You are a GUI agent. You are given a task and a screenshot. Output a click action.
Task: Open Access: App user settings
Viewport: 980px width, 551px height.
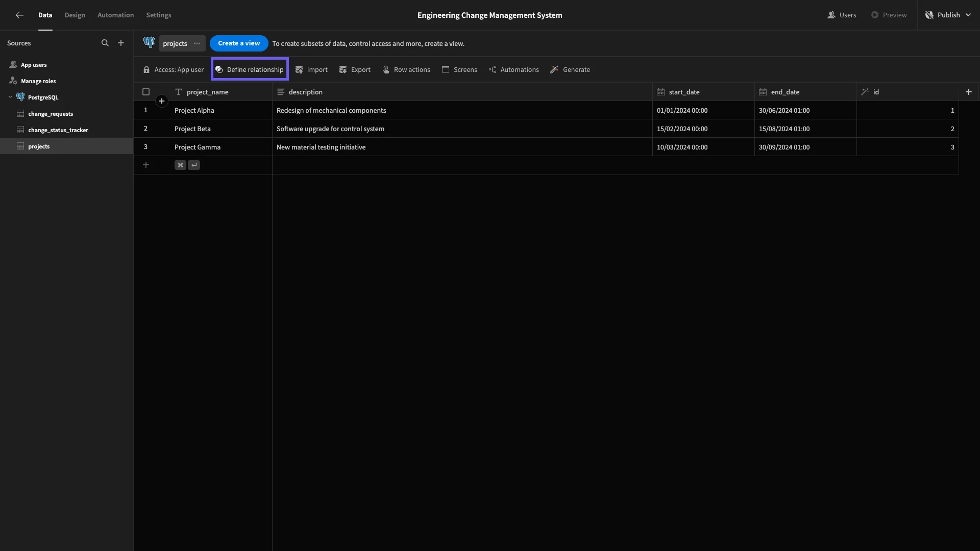click(174, 70)
